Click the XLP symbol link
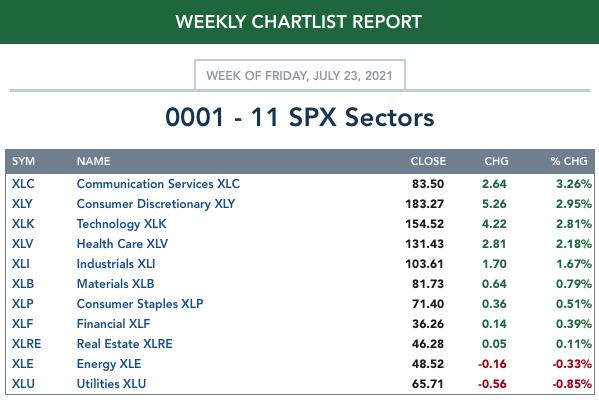 coord(23,304)
